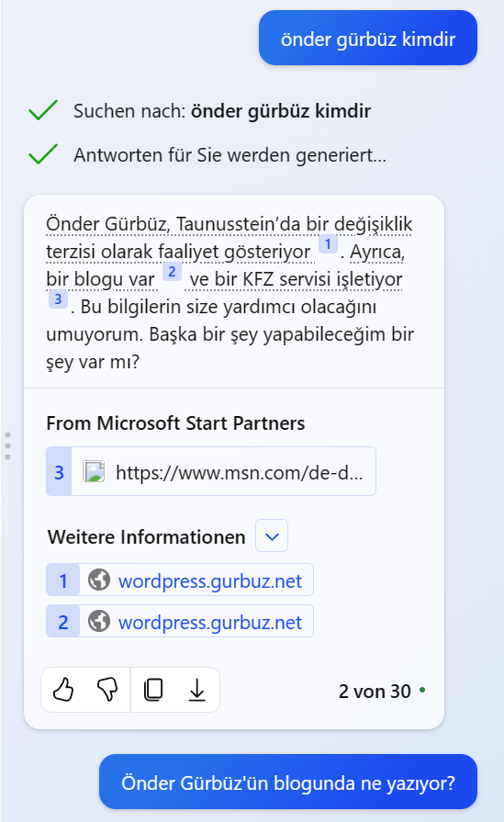Collapse the Weitere Informationen chevron
The width and height of the screenshot is (504, 822).
272,535
